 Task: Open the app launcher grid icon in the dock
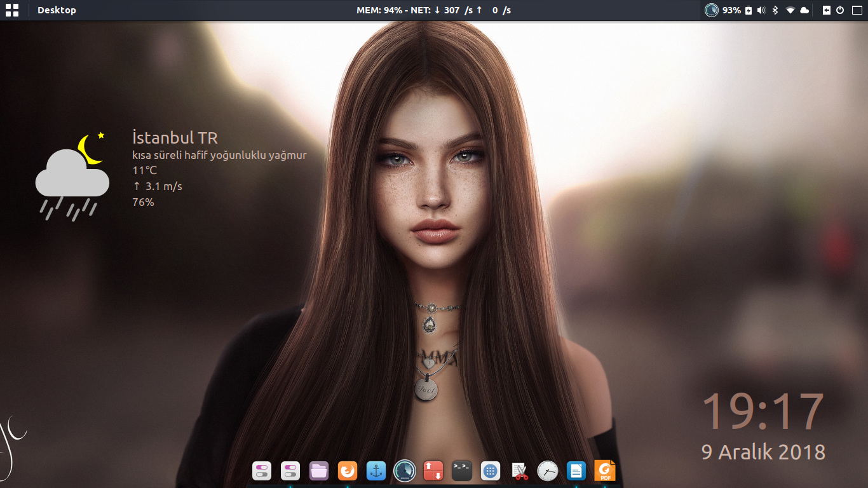pos(491,471)
